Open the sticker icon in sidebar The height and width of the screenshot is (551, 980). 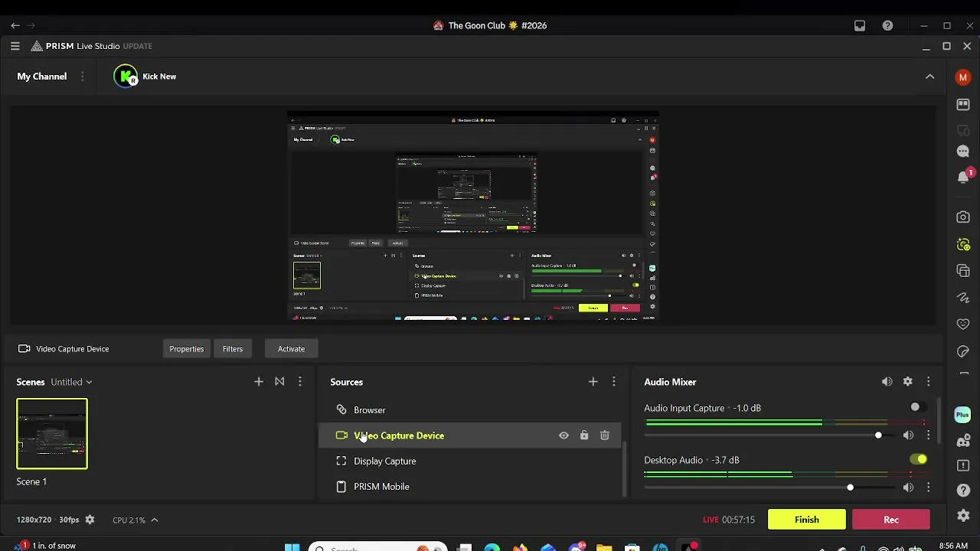click(x=963, y=350)
